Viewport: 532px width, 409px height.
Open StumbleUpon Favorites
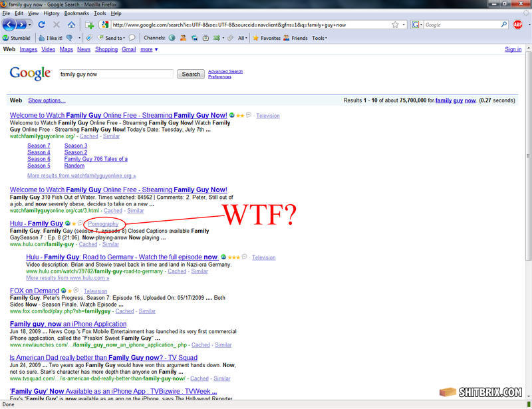tap(267, 38)
